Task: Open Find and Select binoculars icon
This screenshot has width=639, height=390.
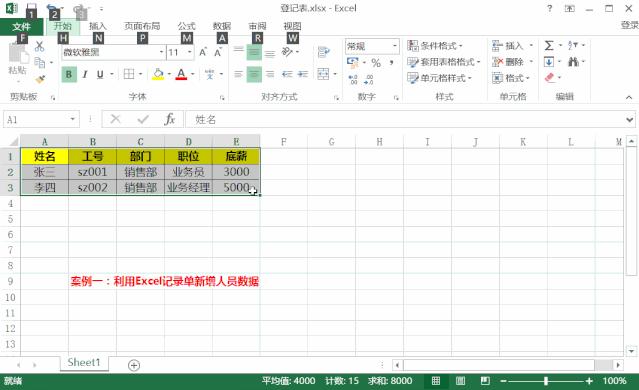Action: pos(574,62)
